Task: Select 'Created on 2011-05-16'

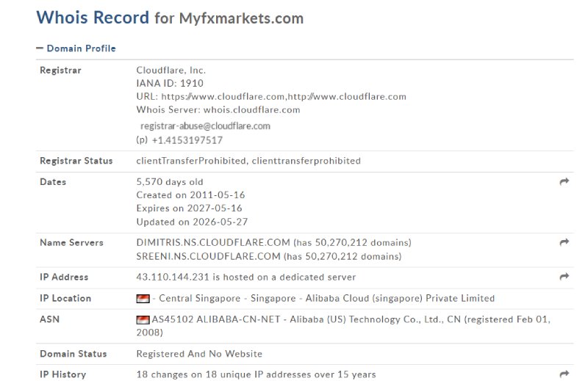Action: [x=190, y=195]
